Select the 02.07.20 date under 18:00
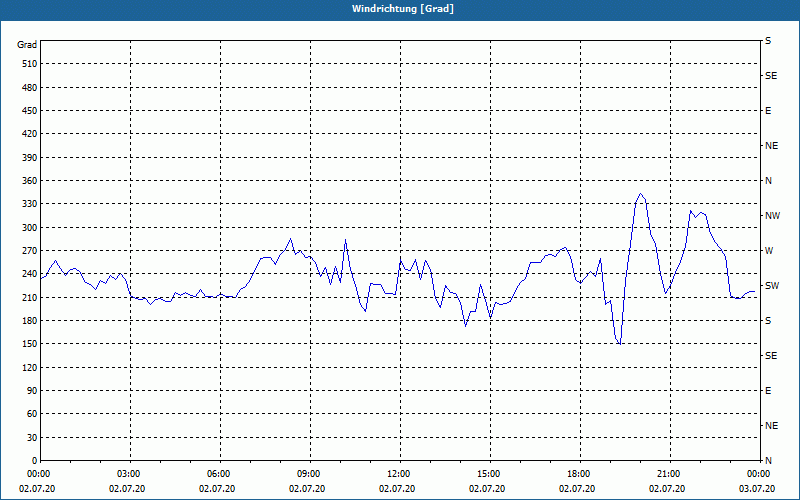 click(x=577, y=489)
